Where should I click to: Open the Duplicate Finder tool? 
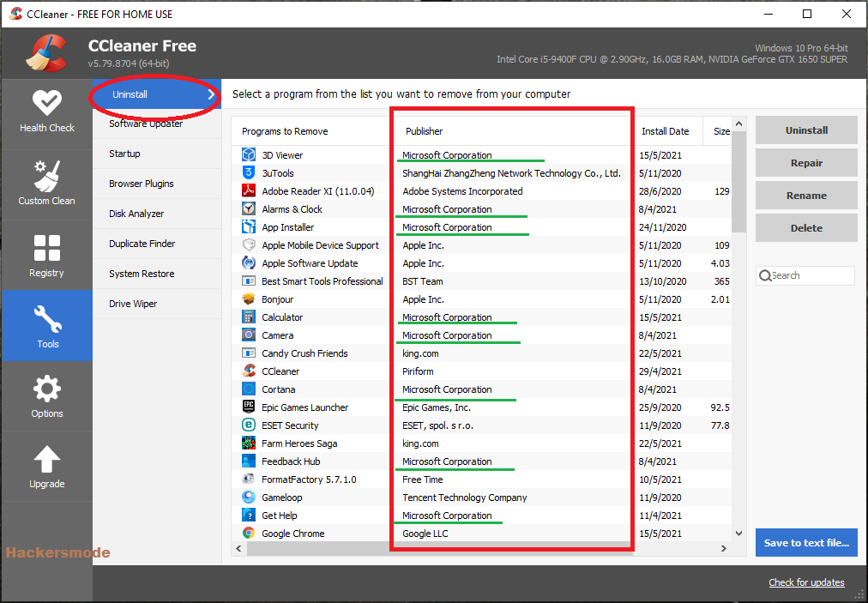(x=157, y=243)
